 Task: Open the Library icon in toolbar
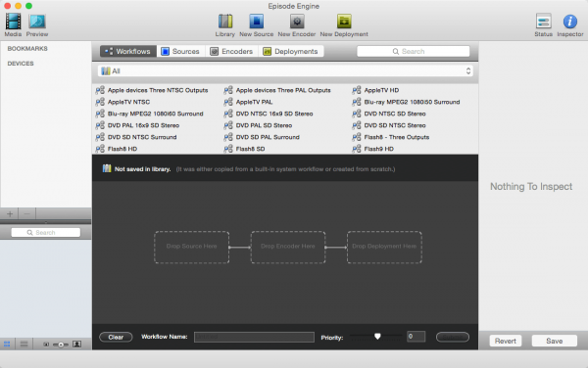point(225,22)
